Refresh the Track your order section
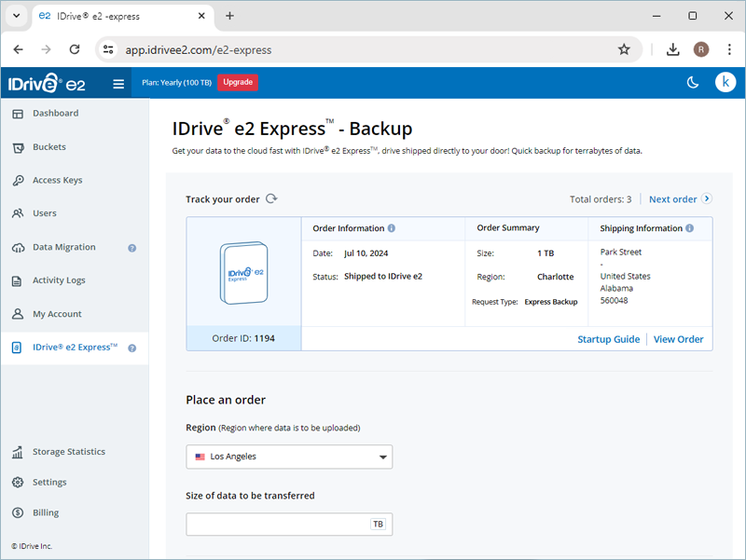Viewport: 746px width, 560px height. pyautogui.click(x=271, y=198)
